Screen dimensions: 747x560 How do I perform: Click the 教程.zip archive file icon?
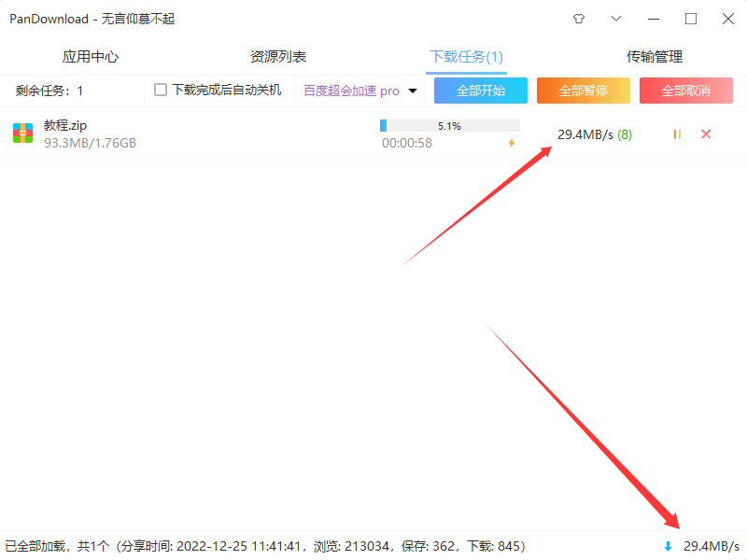coord(22,133)
